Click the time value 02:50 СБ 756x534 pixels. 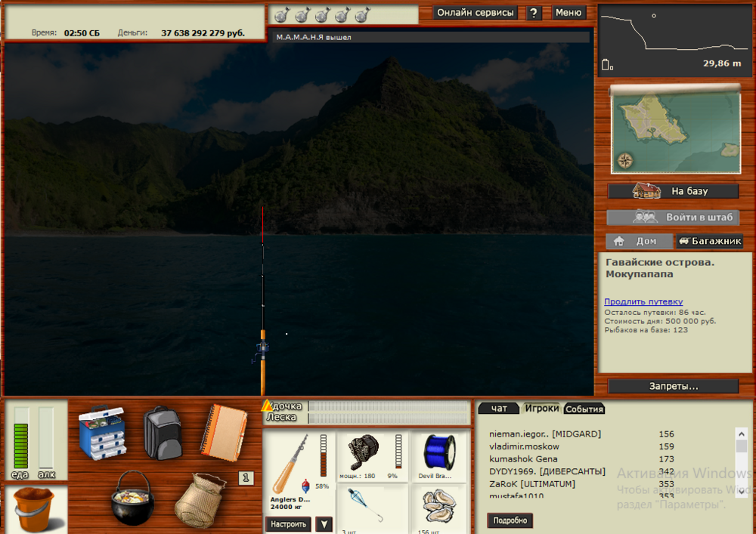[82, 33]
